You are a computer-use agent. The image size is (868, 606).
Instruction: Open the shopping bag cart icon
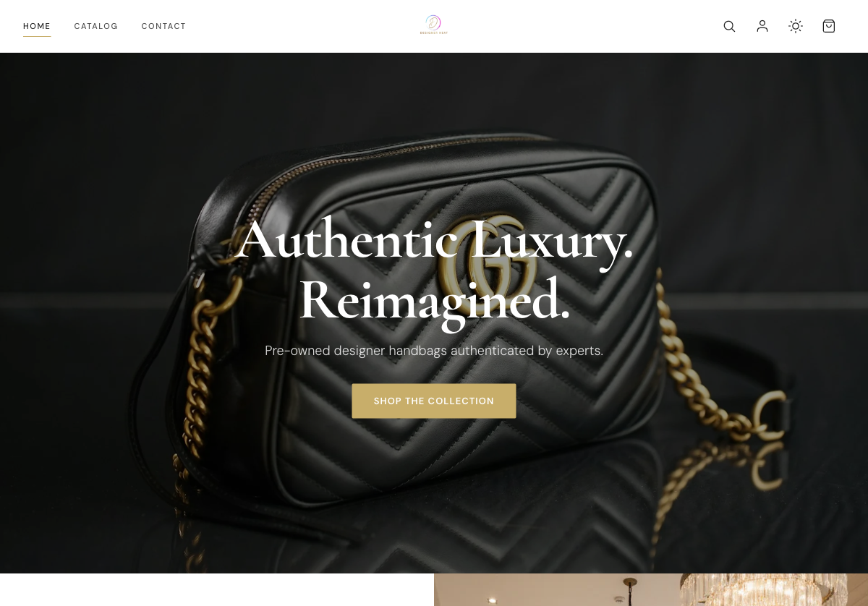pyautogui.click(x=829, y=26)
